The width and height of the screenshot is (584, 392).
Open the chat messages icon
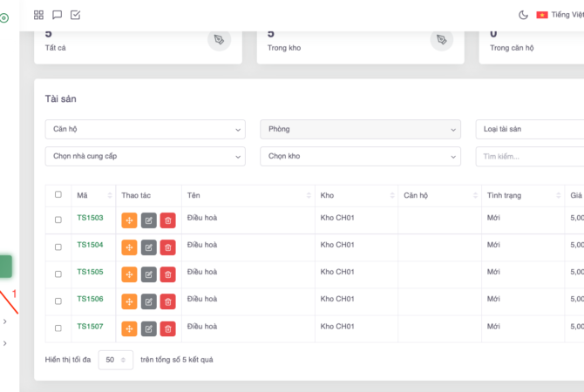57,15
